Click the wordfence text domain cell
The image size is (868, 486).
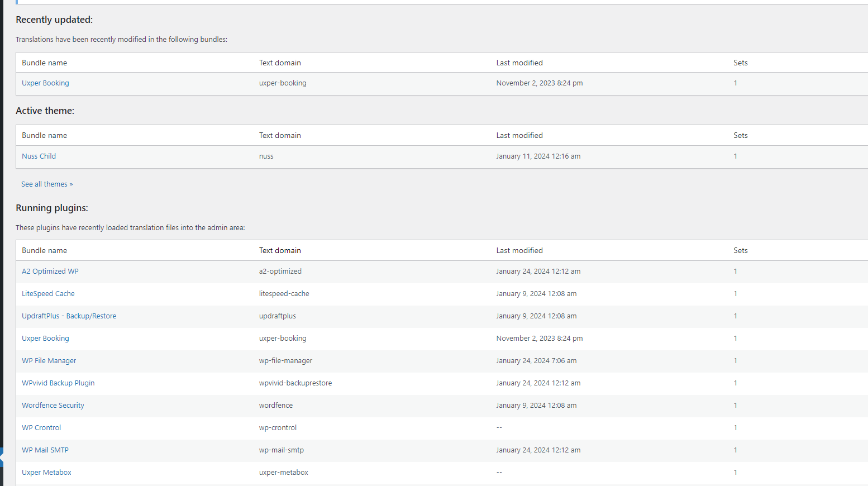[x=276, y=405]
